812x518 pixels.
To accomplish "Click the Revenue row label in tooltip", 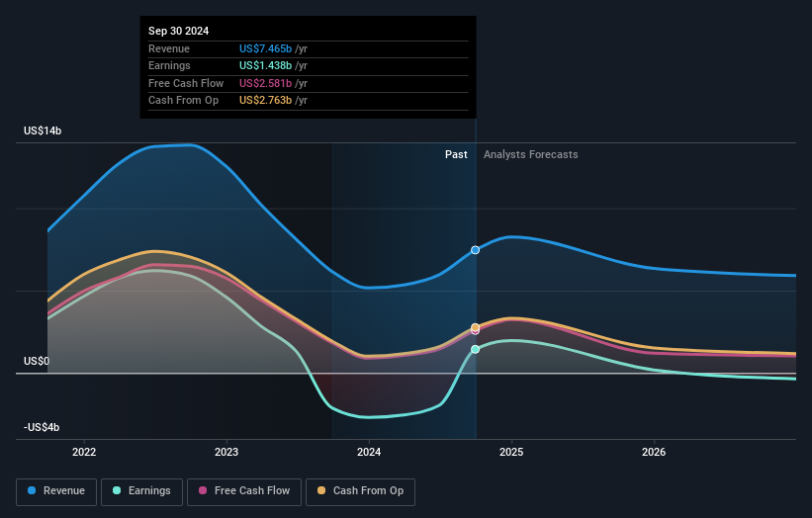I will pyautogui.click(x=169, y=48).
